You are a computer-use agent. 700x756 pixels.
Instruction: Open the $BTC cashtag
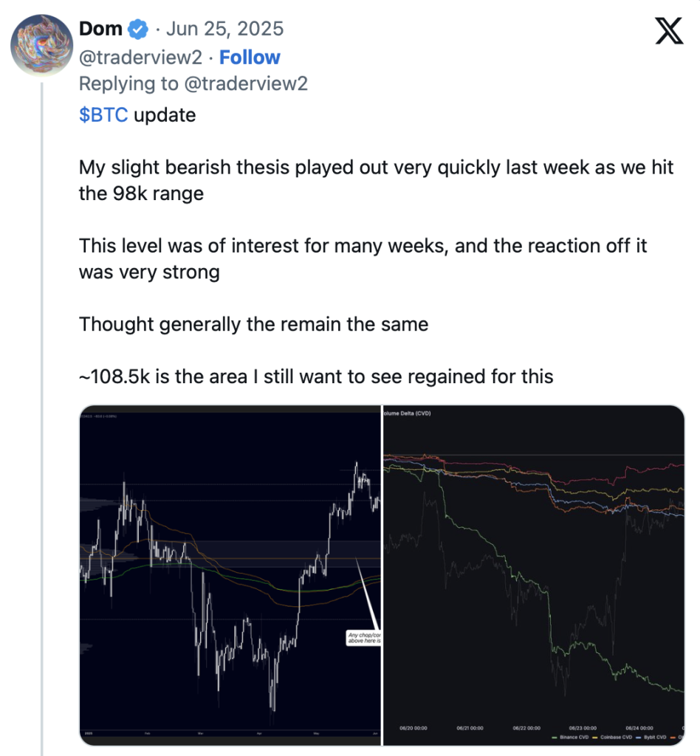click(103, 114)
